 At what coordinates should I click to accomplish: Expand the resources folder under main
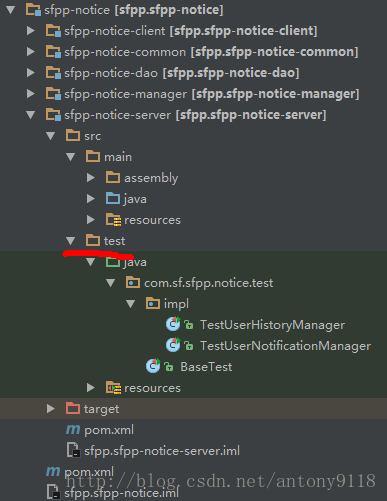[x=91, y=220]
